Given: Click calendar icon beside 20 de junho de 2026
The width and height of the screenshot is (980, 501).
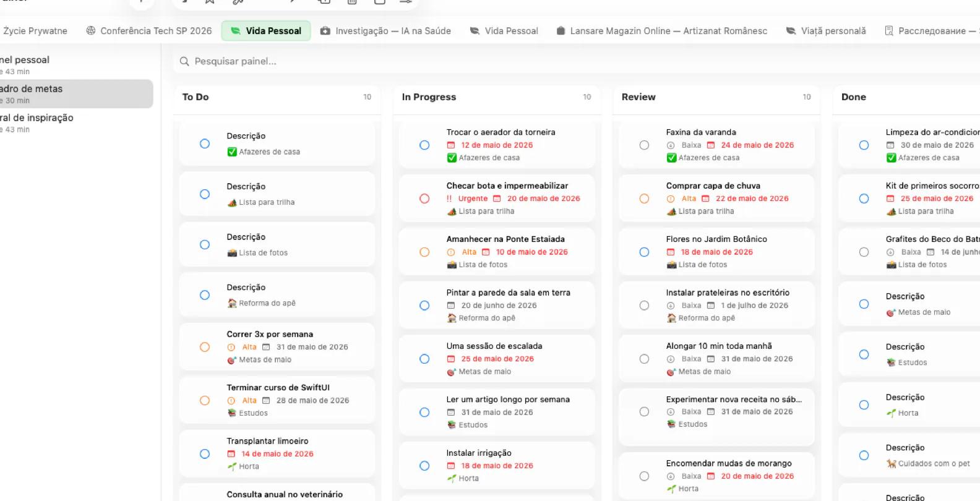Looking at the screenshot, I should coord(451,306).
